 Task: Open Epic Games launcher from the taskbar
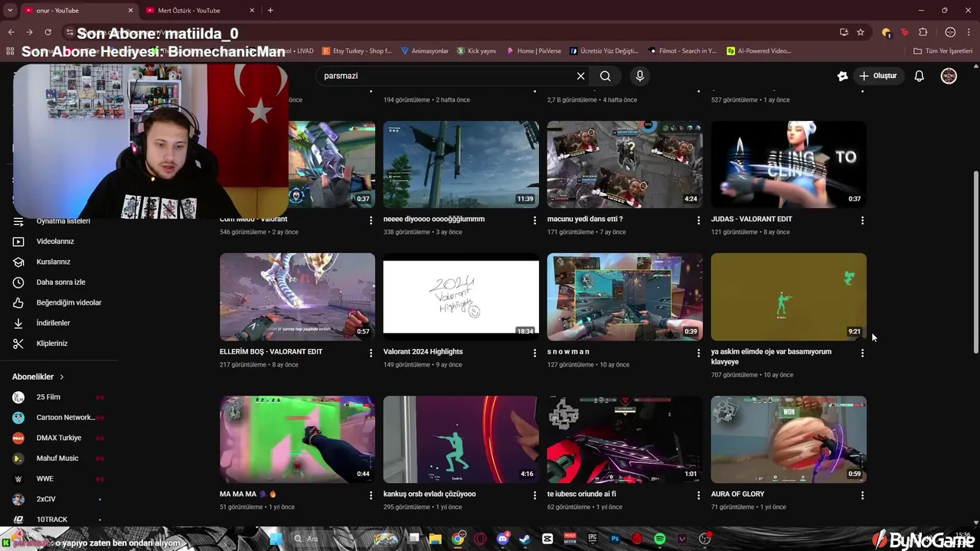(593, 539)
